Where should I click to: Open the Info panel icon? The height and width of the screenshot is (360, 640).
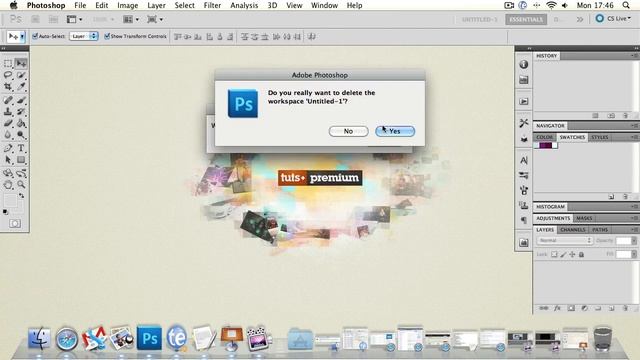coord(524,64)
